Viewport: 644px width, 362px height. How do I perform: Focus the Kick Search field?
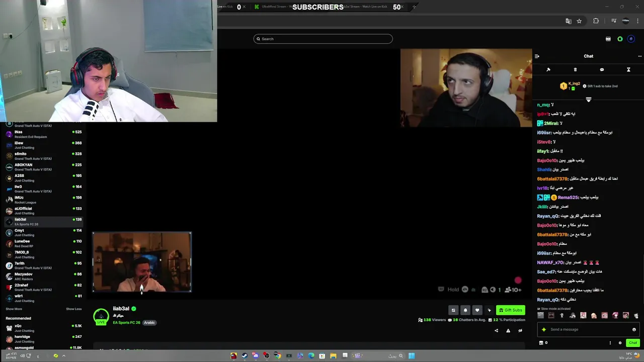323,39
